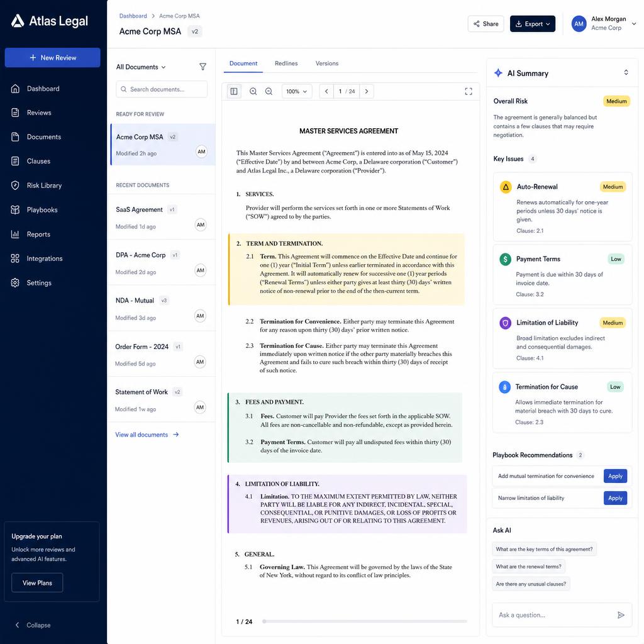This screenshot has width=644, height=644.
Task: Click the zoom out magnifier icon
Action: pos(269,91)
